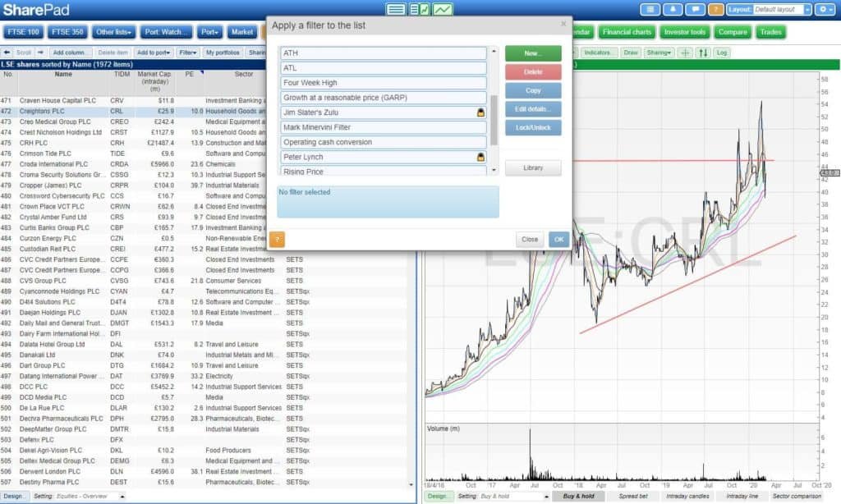The height and width of the screenshot is (504, 841).
Task: Click the lock icon on Peter Lynch
Action: [x=480, y=157]
